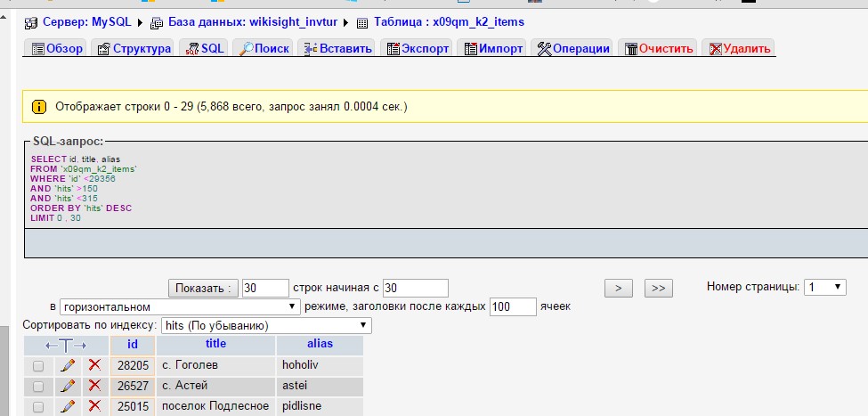The image size is (868, 416).
Task: Check the checkbox for row 28205
Action: (x=38, y=366)
